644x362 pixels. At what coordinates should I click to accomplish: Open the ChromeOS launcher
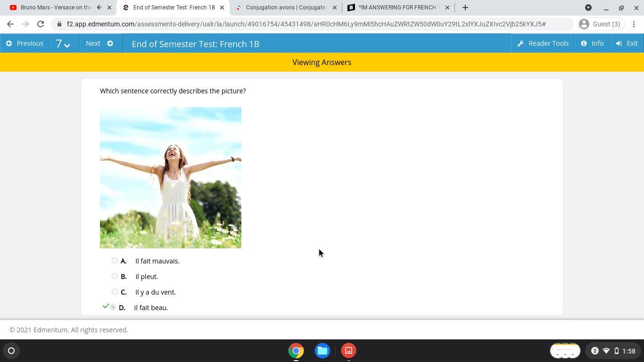[11, 351]
